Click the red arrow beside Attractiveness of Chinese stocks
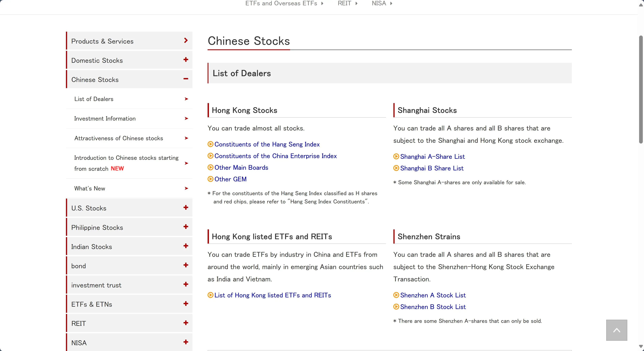 pos(186,138)
